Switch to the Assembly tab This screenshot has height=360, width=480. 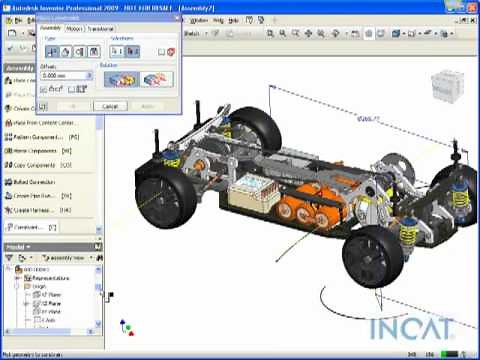(x=51, y=28)
